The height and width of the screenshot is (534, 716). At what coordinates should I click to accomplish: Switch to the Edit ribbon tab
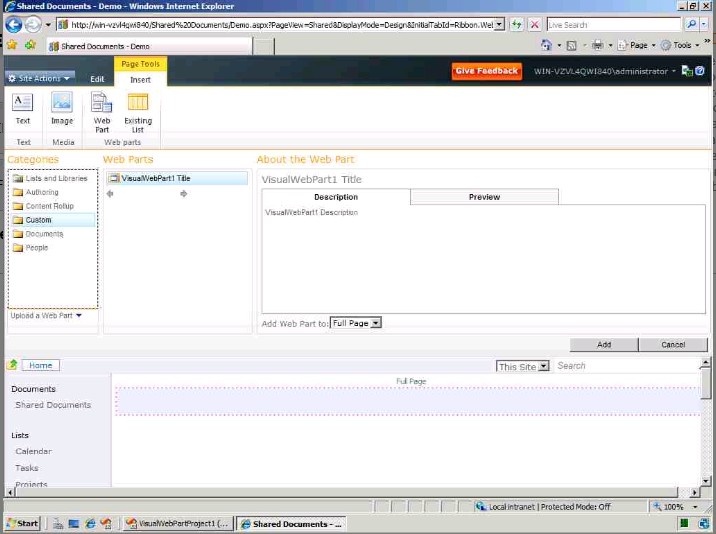pyautogui.click(x=97, y=79)
